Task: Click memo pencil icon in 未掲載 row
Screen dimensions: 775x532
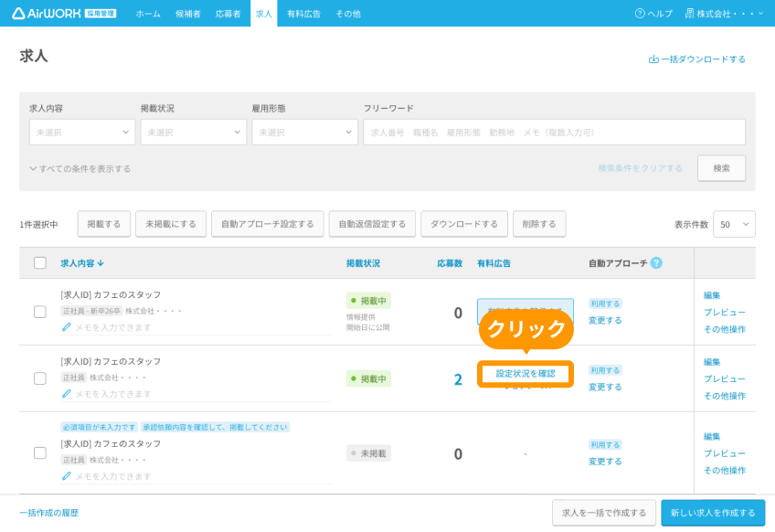Action: (66, 475)
